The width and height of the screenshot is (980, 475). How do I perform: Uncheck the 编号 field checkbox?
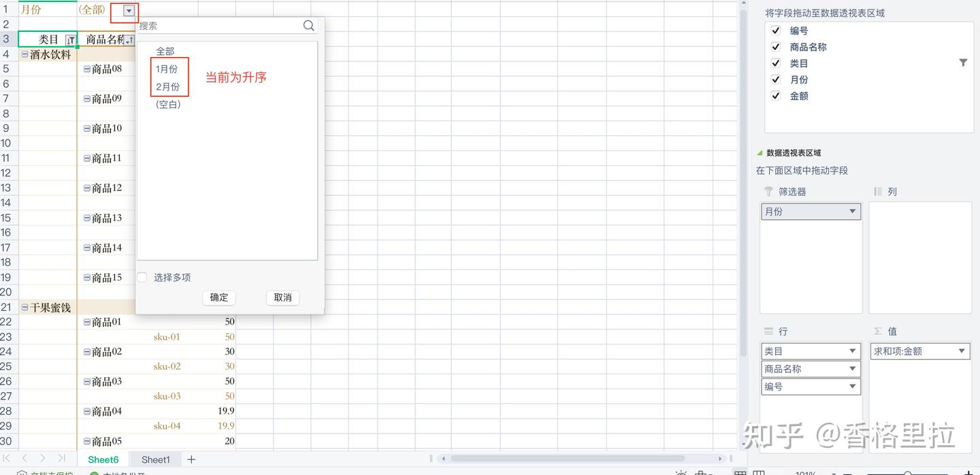775,31
